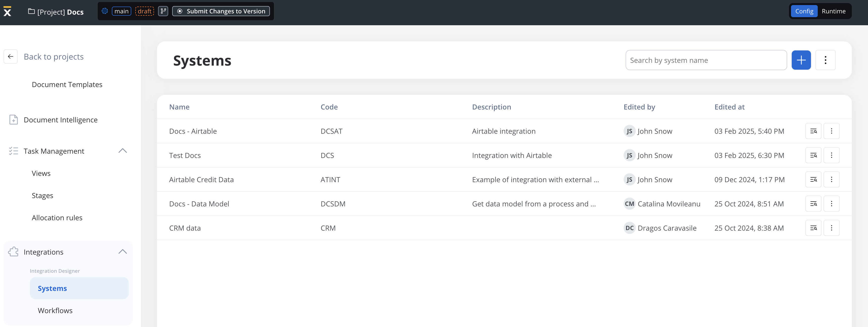Go Back to projects

(x=54, y=57)
